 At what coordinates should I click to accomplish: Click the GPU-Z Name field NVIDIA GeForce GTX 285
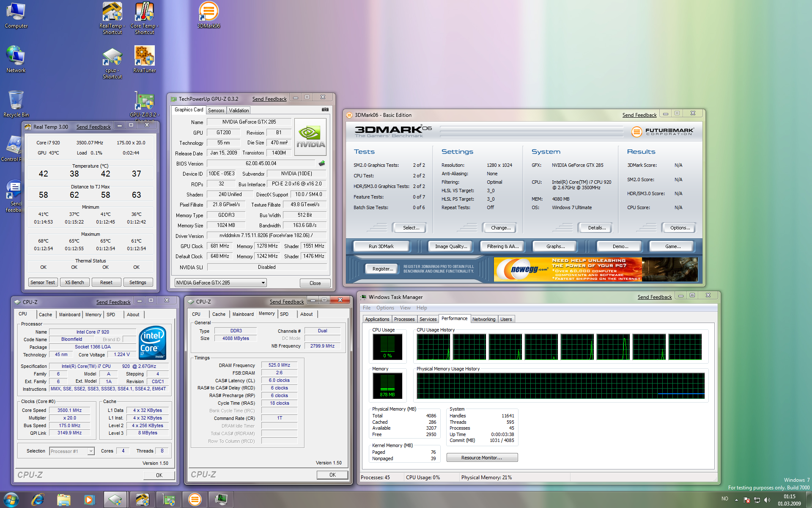249,122
